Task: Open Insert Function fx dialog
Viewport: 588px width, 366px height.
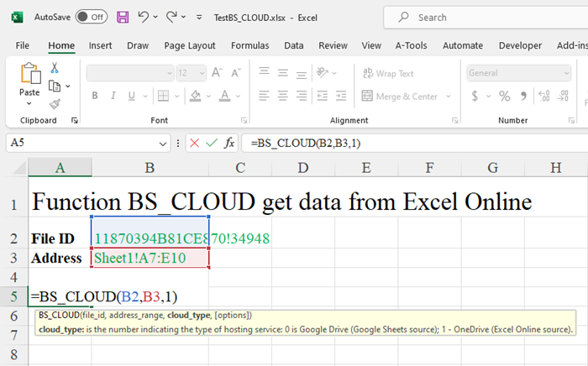Action: pyautogui.click(x=229, y=143)
